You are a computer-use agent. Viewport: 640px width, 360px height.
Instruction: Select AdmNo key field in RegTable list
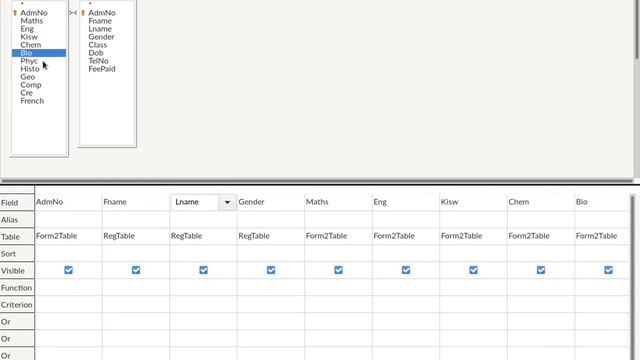[102, 13]
